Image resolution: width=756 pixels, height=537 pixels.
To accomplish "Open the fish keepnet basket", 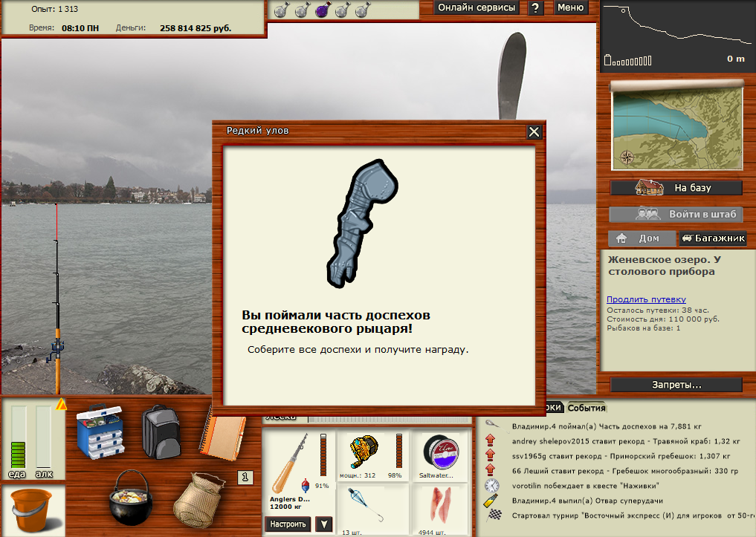I will pyautogui.click(x=198, y=501).
